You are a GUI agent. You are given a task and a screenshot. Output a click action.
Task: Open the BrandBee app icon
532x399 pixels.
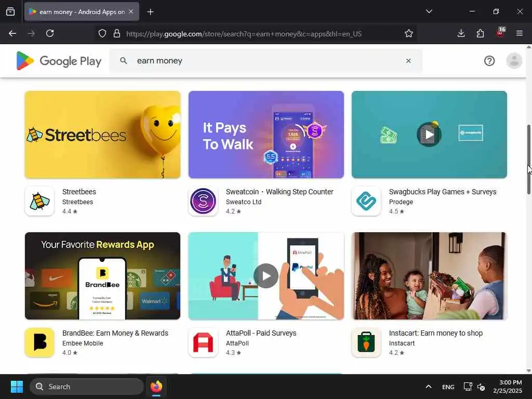(x=39, y=342)
